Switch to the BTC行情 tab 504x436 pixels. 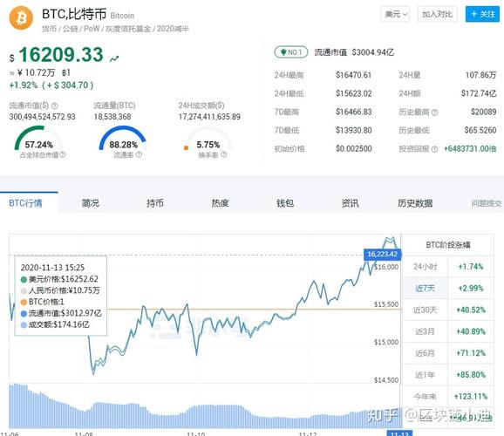click(25, 203)
